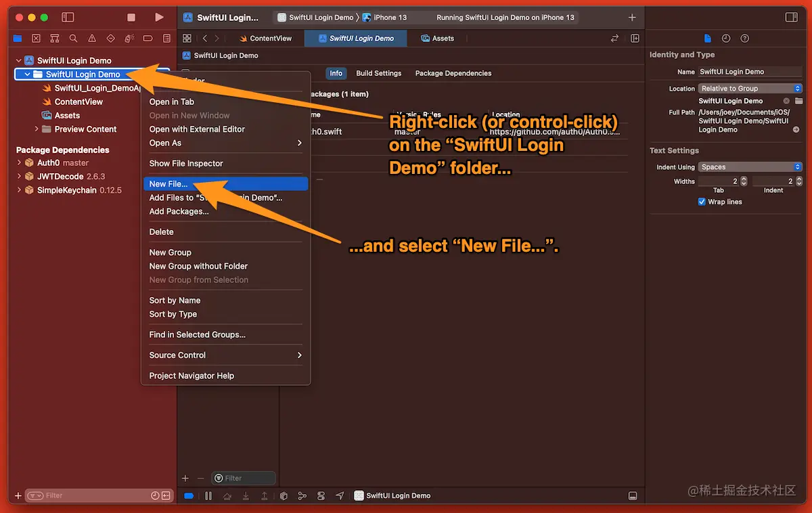Click Step out in debug bar

click(x=265, y=495)
